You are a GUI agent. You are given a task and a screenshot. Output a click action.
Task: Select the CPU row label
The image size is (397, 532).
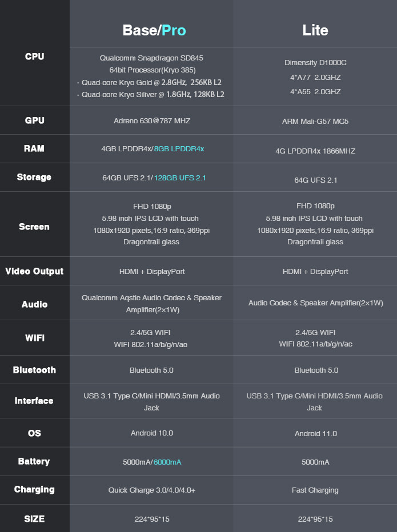point(35,57)
